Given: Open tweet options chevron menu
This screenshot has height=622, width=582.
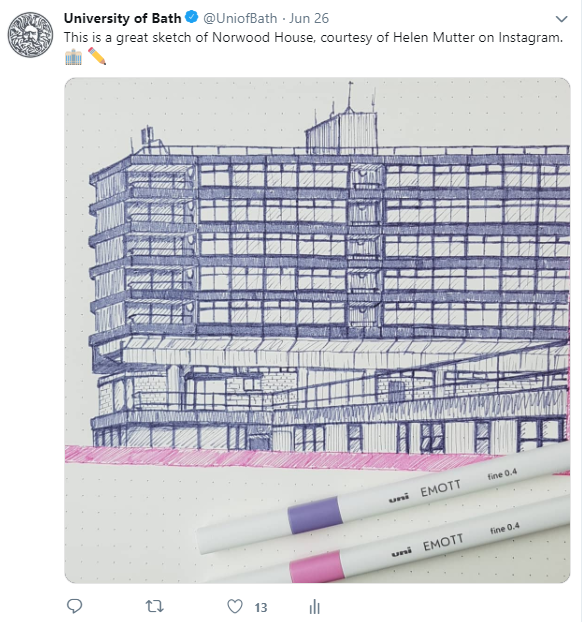Looking at the screenshot, I should click(x=561, y=19).
